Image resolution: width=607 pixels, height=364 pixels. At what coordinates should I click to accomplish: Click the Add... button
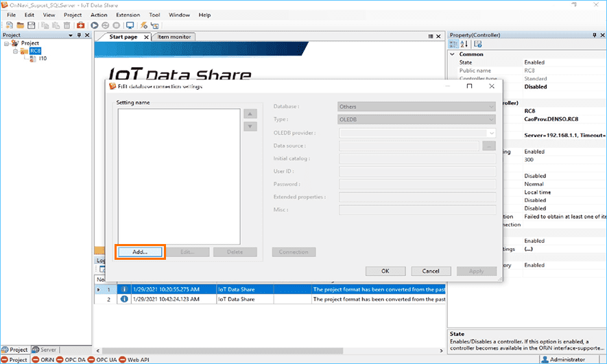pos(140,252)
